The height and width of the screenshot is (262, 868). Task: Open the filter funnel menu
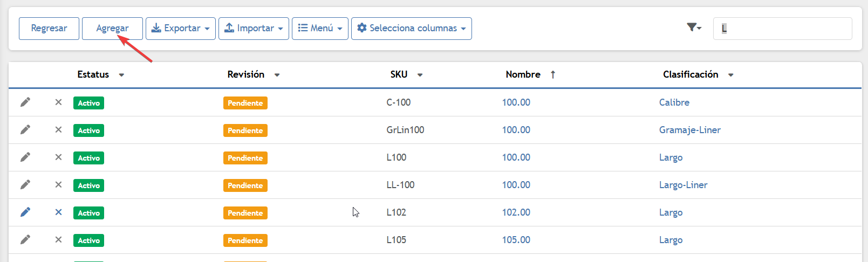[694, 27]
